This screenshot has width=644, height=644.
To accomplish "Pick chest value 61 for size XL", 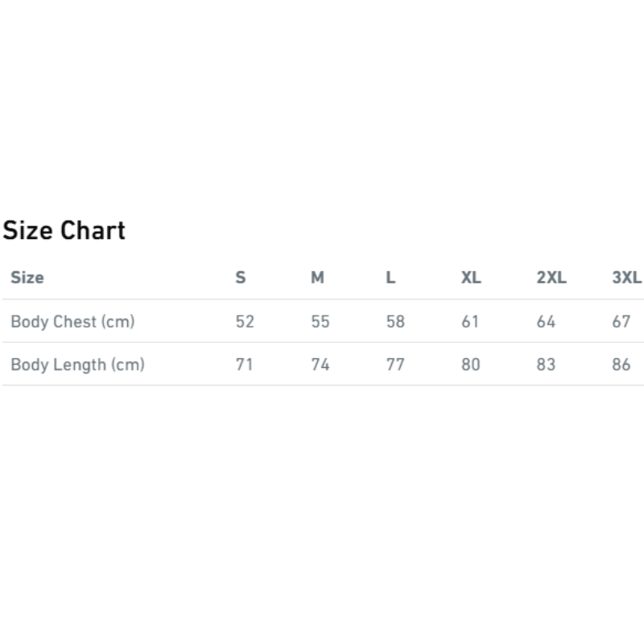I will 470,321.
